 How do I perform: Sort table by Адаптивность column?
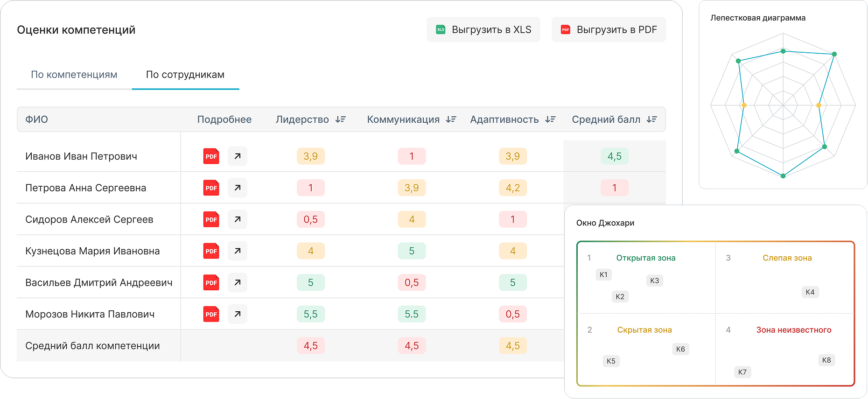tap(551, 119)
